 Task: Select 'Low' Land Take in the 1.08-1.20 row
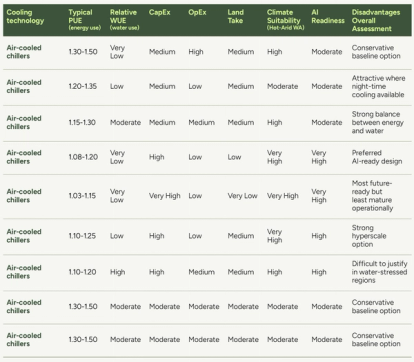[x=234, y=157]
